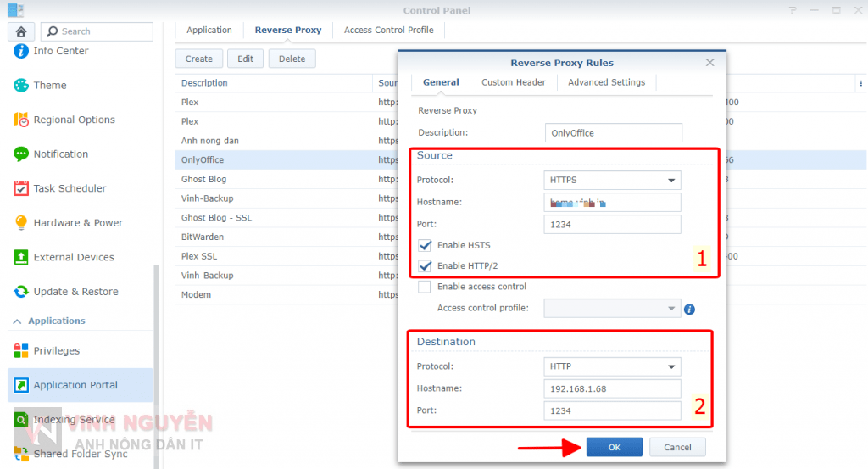This screenshot has width=868, height=469.
Task: Switch to Custom Header tab
Action: pyautogui.click(x=514, y=82)
